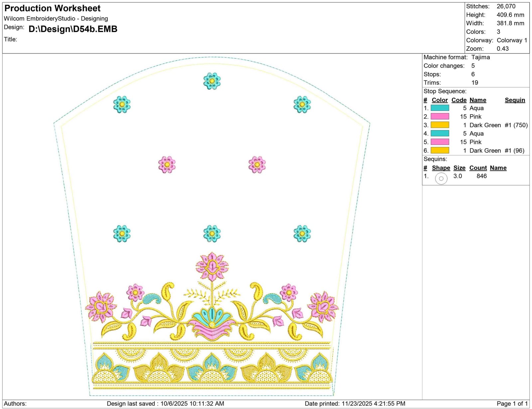Screen dimensions: 532x409
Task: Click the pink swatch in stop 2
Action: click(440, 116)
